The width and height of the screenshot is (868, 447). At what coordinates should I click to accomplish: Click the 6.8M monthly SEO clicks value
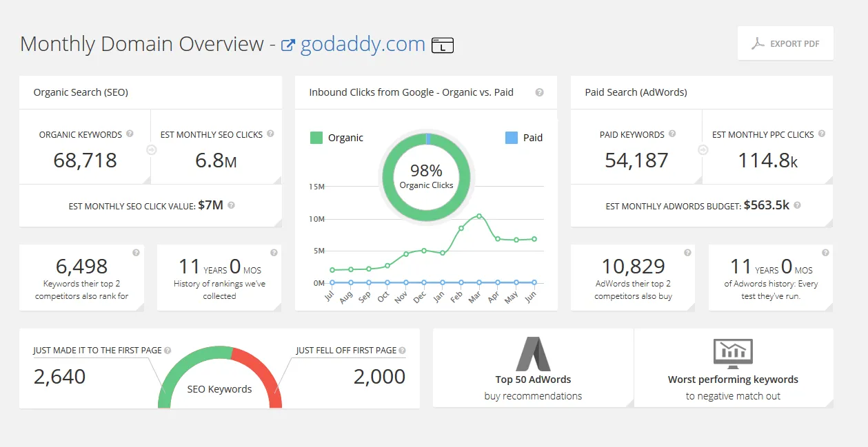216,160
